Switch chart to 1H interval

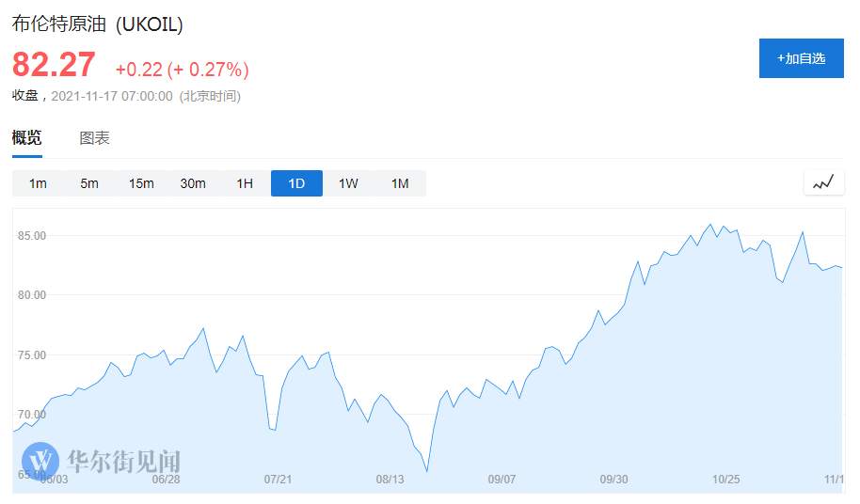point(245,183)
